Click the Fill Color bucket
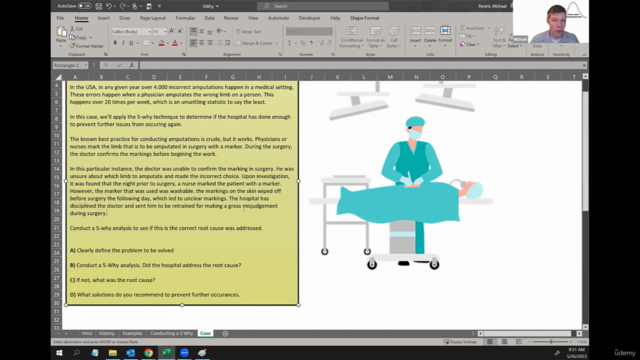640x360 pixels. [161, 43]
